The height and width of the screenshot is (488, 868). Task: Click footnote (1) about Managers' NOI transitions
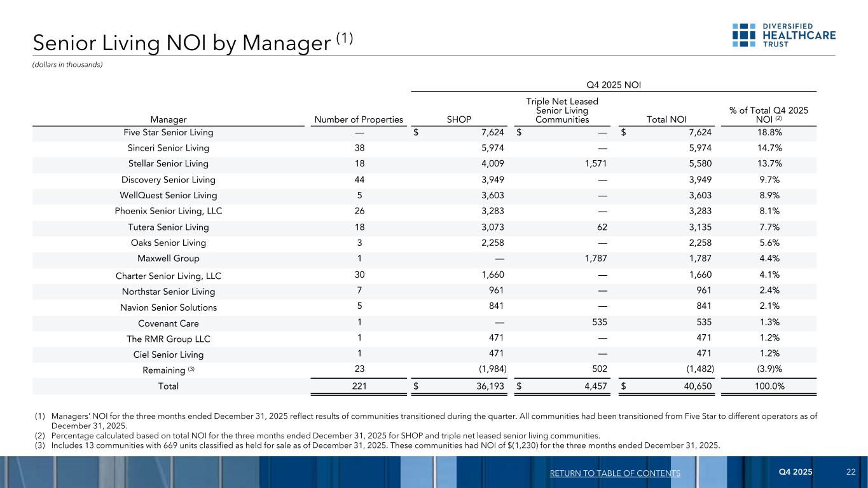pyautogui.click(x=425, y=421)
